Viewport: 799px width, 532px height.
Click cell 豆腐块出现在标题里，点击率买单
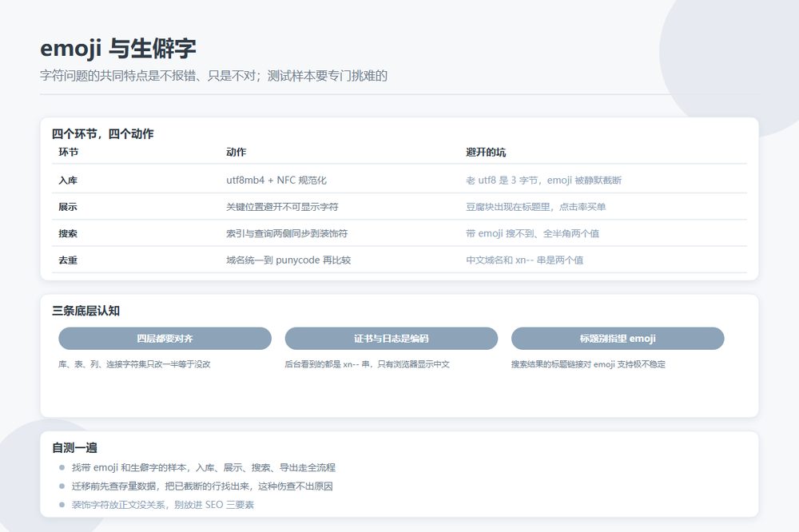point(535,207)
